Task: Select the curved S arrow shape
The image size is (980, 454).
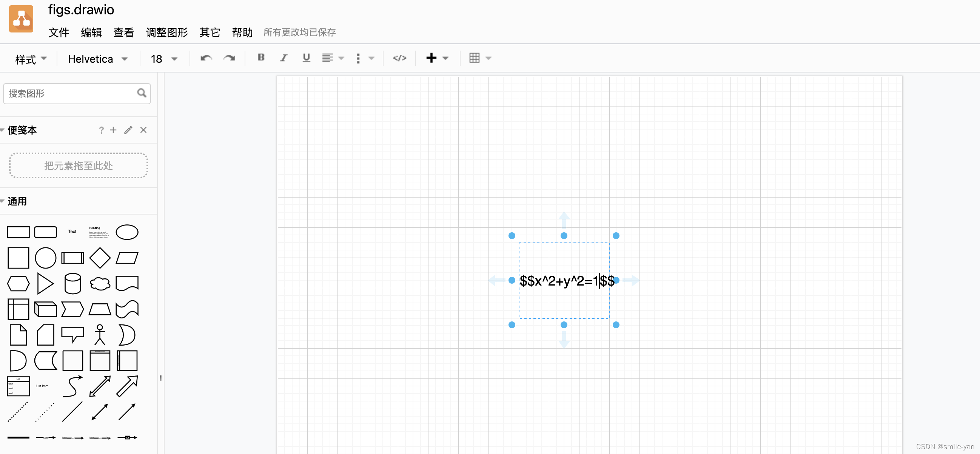Action: click(72, 386)
